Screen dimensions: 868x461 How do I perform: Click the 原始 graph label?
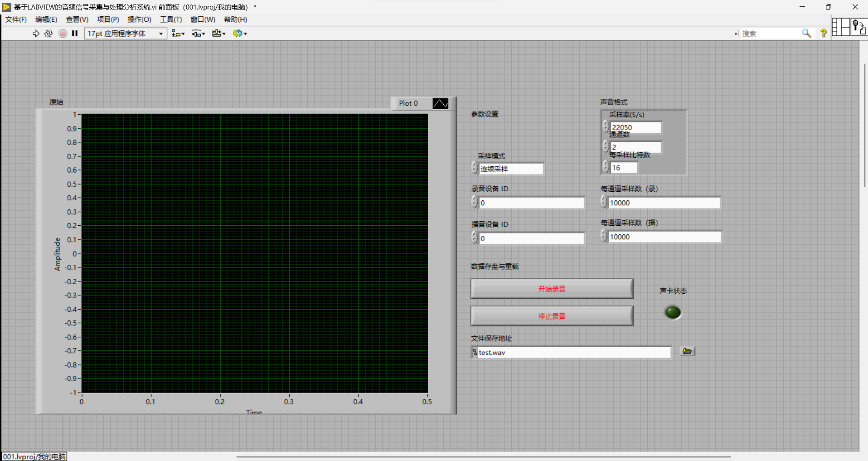(x=56, y=102)
